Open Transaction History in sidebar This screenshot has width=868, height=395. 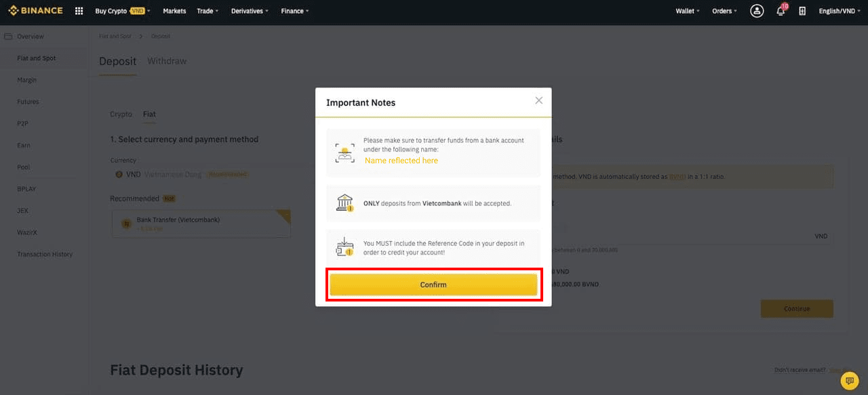click(x=45, y=254)
